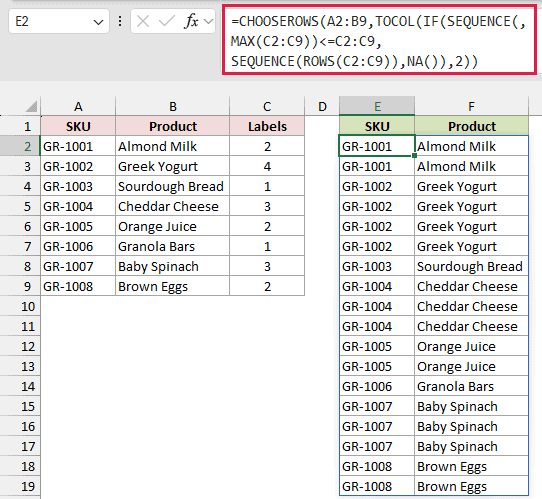Click Greek Yogurt in column B

pos(172,166)
